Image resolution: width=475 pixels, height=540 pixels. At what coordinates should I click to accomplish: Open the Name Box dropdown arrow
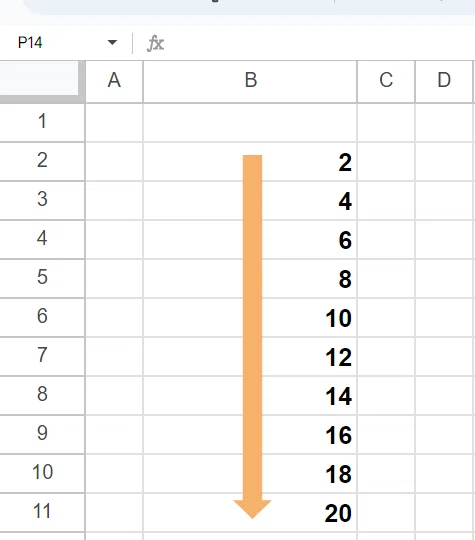coord(112,43)
